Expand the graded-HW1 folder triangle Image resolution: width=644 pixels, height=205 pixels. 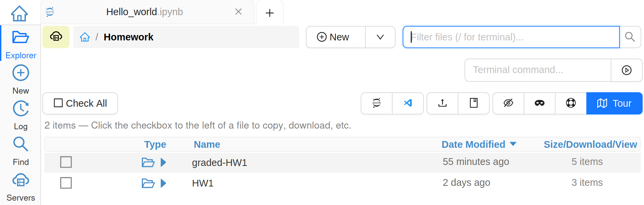[x=163, y=163]
